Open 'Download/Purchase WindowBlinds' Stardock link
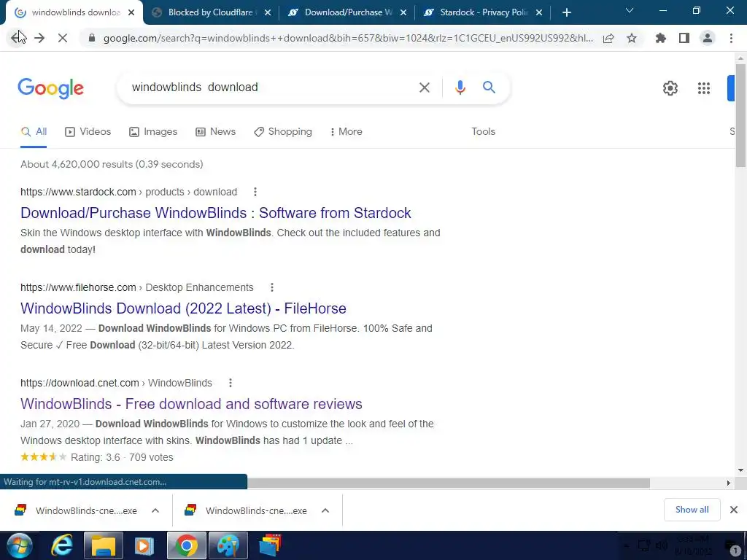Image resolution: width=747 pixels, height=560 pixels. click(216, 213)
